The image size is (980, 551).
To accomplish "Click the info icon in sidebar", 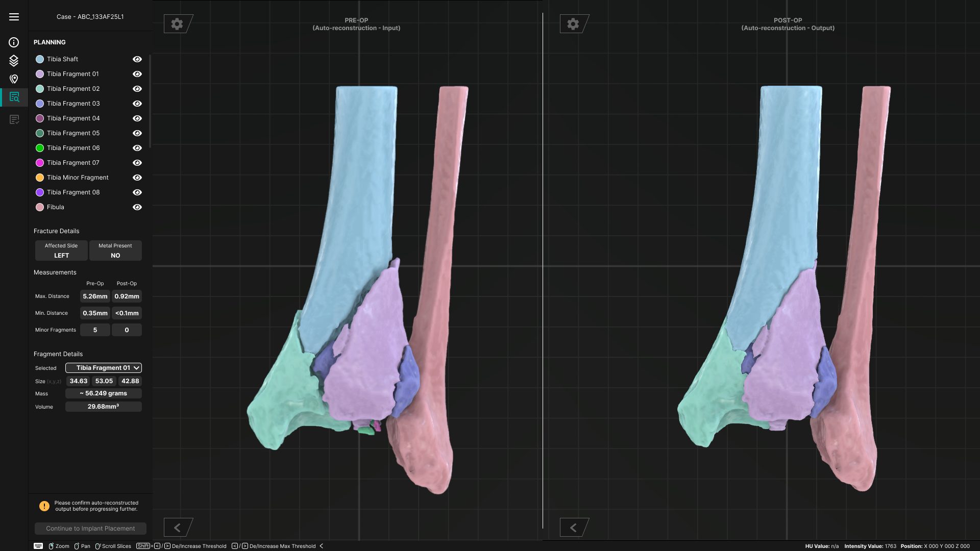I will point(14,42).
